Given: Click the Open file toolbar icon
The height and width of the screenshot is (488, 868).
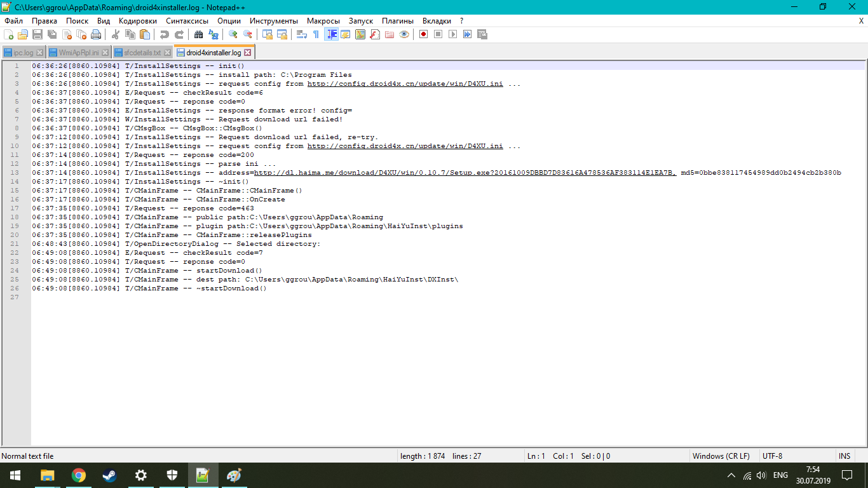Looking at the screenshot, I should 22,34.
